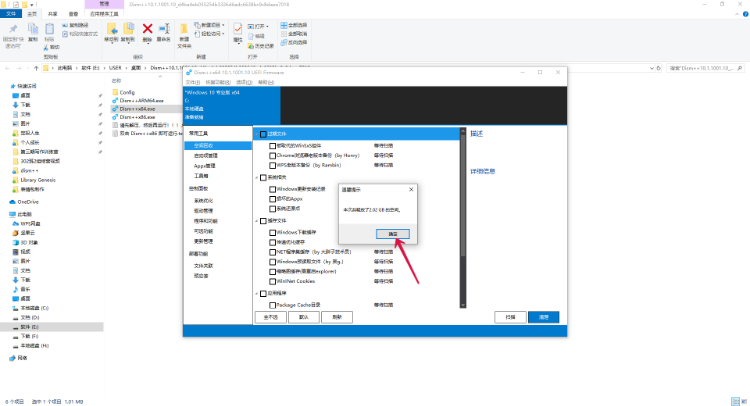Image resolution: width=750 pixels, height=406 pixels.
Task: Confirm the cleanup result dialog with the 确定 button
Action: click(392, 234)
